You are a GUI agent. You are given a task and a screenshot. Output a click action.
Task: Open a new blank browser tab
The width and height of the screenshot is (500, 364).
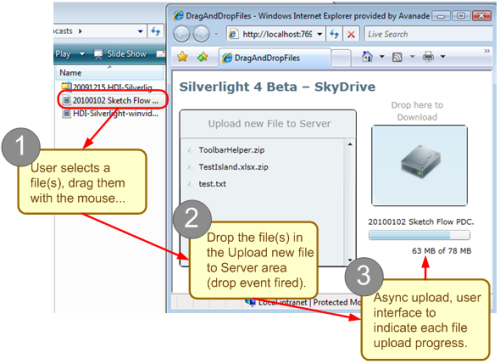[341, 59]
